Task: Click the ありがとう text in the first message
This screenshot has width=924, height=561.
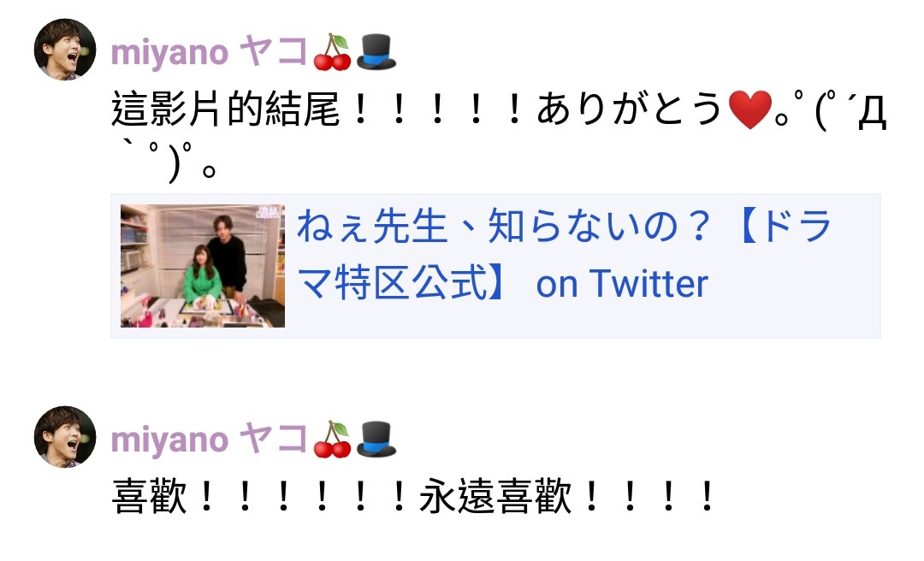Action: pyautogui.click(x=629, y=109)
